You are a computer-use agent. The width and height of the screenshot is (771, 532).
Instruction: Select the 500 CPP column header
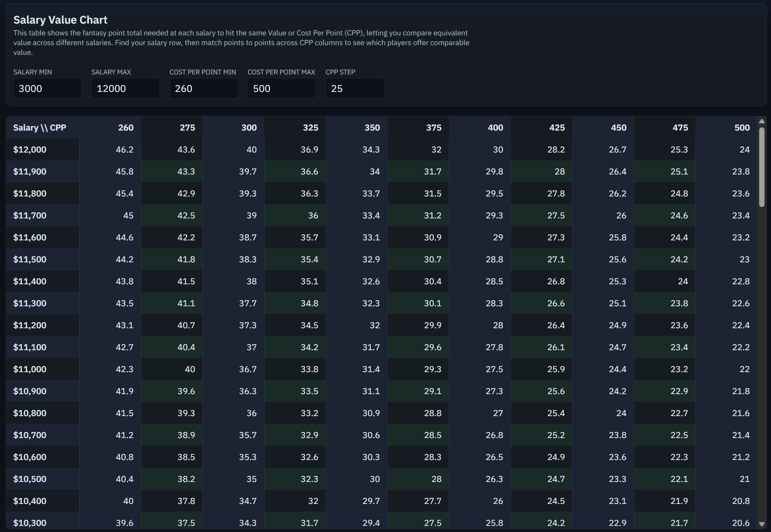point(726,127)
